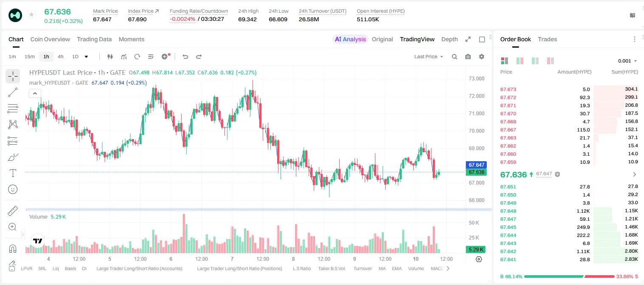Open the emoji sticker tool
The width and height of the screenshot is (644, 285).
13,189
